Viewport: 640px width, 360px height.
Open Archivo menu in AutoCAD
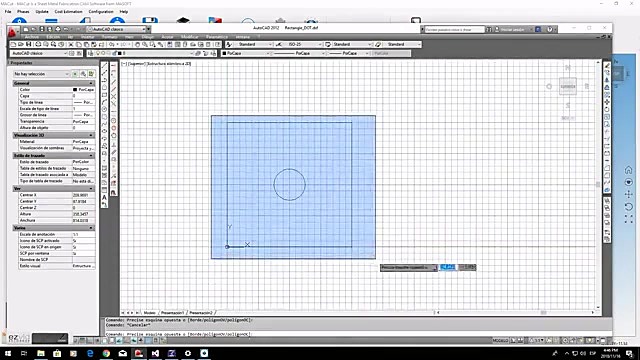[31, 37]
